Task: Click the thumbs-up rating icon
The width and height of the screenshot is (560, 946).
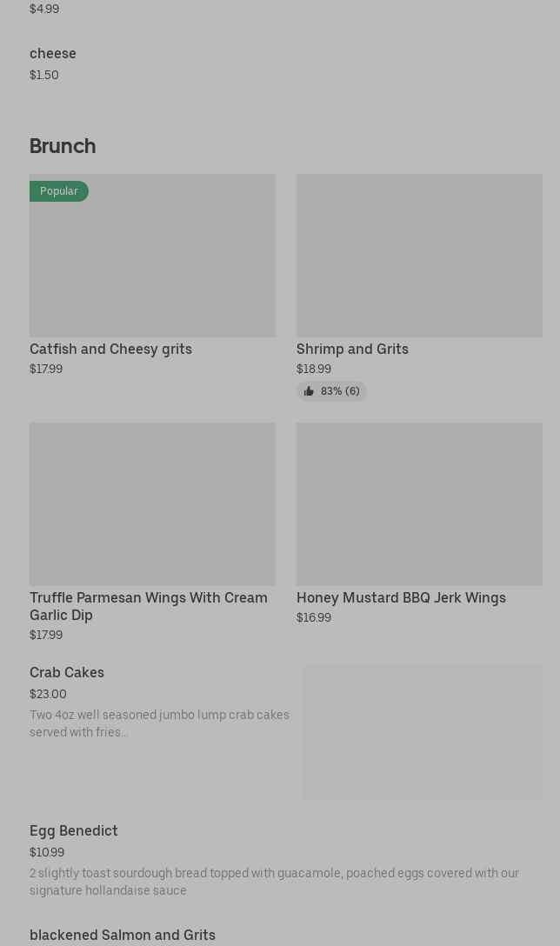Action: click(309, 391)
